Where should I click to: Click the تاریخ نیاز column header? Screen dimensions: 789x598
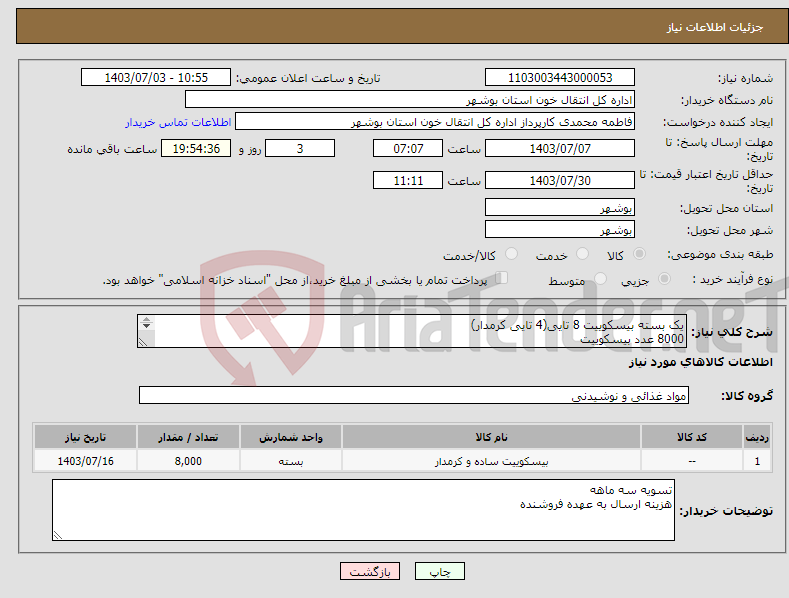tap(86, 437)
